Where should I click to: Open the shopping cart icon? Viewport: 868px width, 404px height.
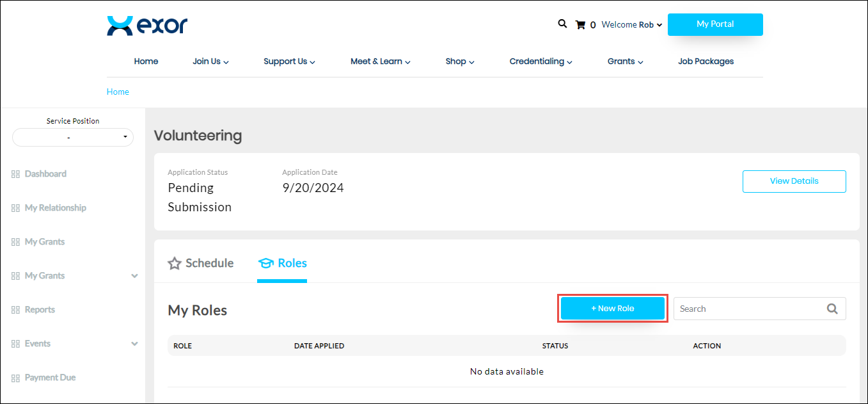[x=580, y=25]
